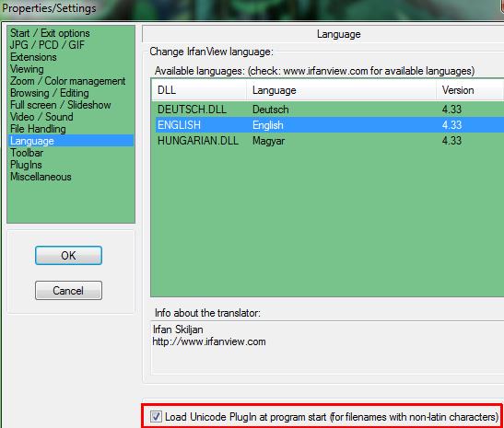The image size is (504, 428).
Task: Select the Extensions category
Action: (x=33, y=57)
